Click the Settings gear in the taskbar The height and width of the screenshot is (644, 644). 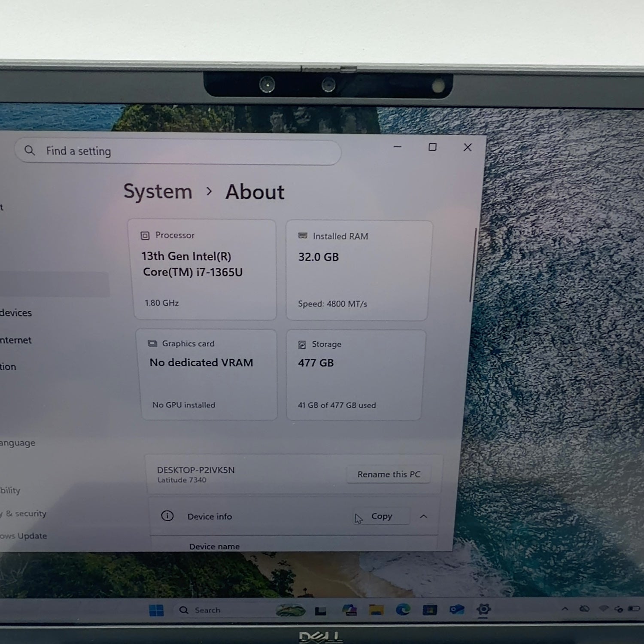coord(483,609)
